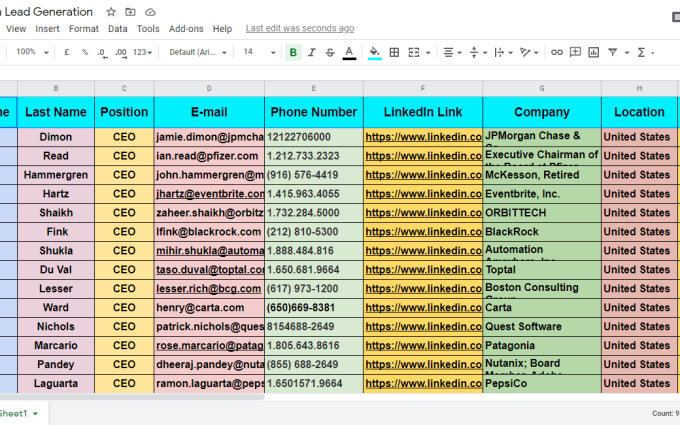
Task: Click the merge cells icon
Action: (x=414, y=52)
